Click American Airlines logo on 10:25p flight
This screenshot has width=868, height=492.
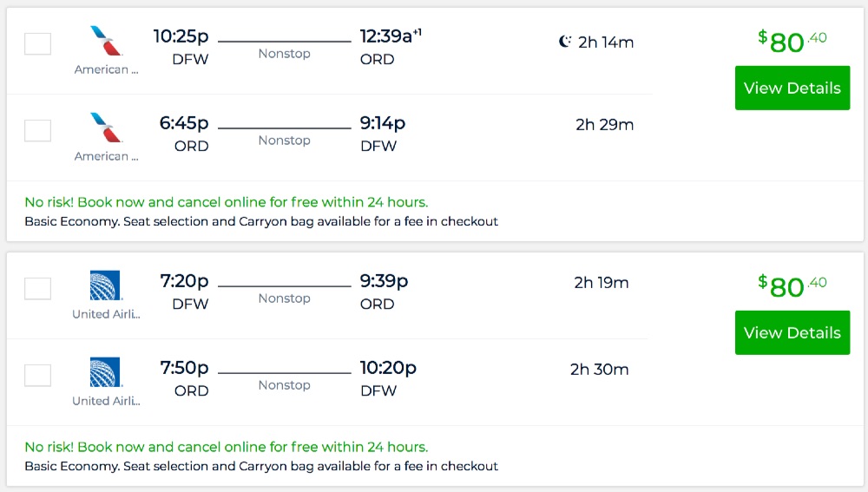pyautogui.click(x=106, y=43)
